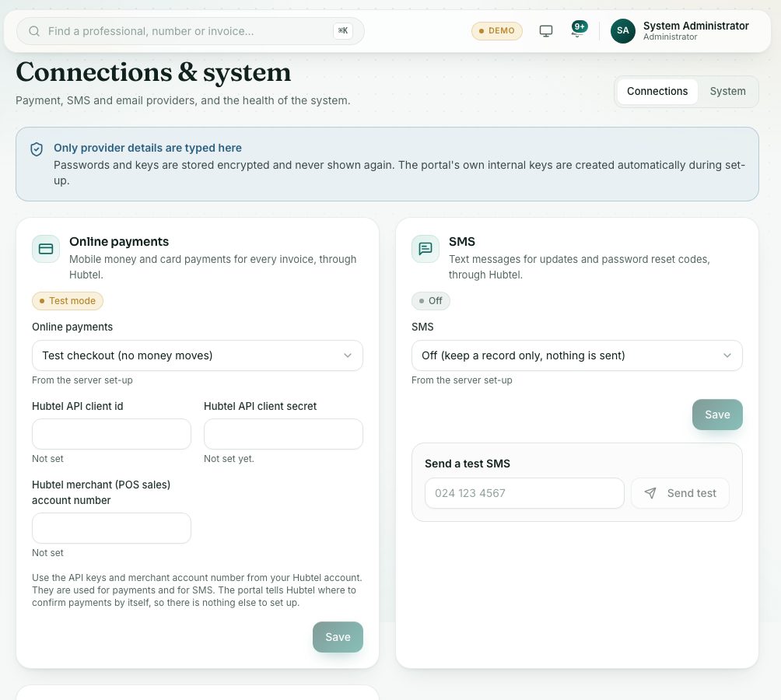Focus the test SMS phone number field

point(524,493)
